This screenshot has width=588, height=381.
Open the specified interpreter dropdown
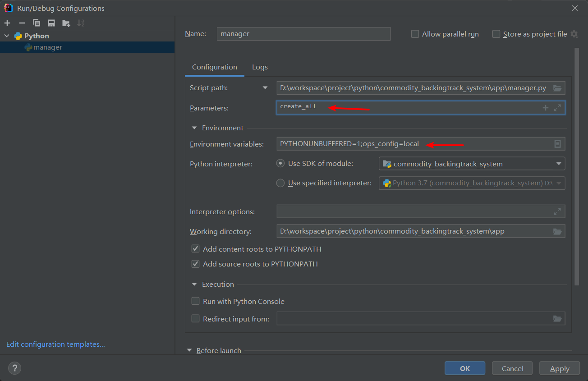559,184
